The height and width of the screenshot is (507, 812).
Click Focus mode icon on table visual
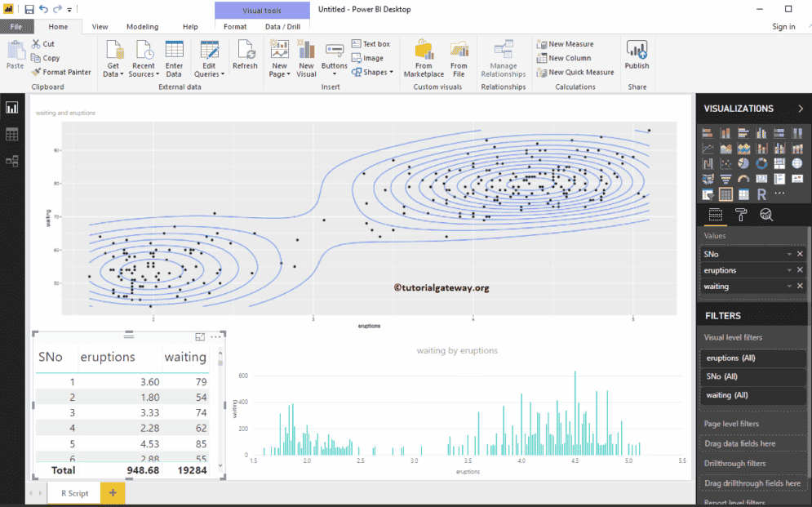200,336
